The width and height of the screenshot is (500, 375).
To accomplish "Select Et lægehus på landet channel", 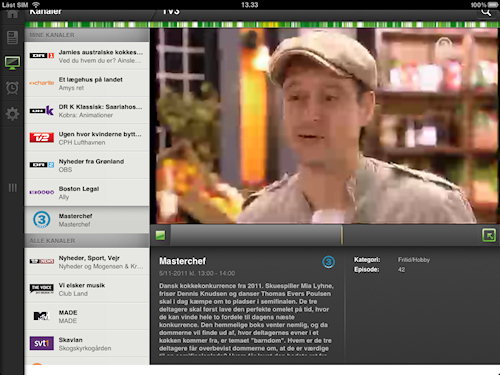I will tap(87, 83).
